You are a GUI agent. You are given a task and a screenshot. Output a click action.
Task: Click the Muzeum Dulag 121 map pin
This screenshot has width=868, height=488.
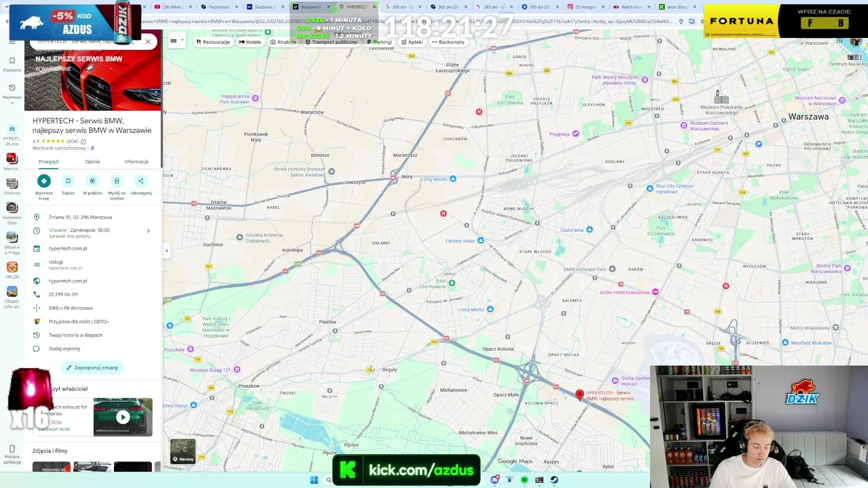(x=237, y=370)
